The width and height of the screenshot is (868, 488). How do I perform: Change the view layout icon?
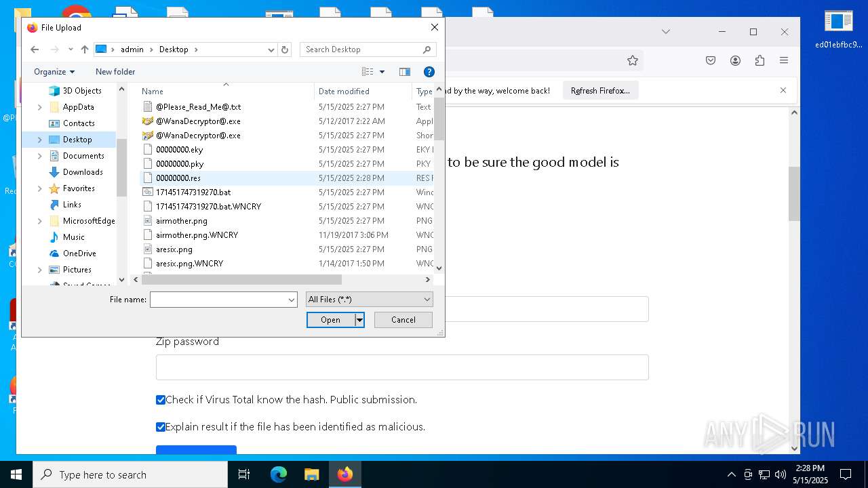pyautogui.click(x=368, y=72)
